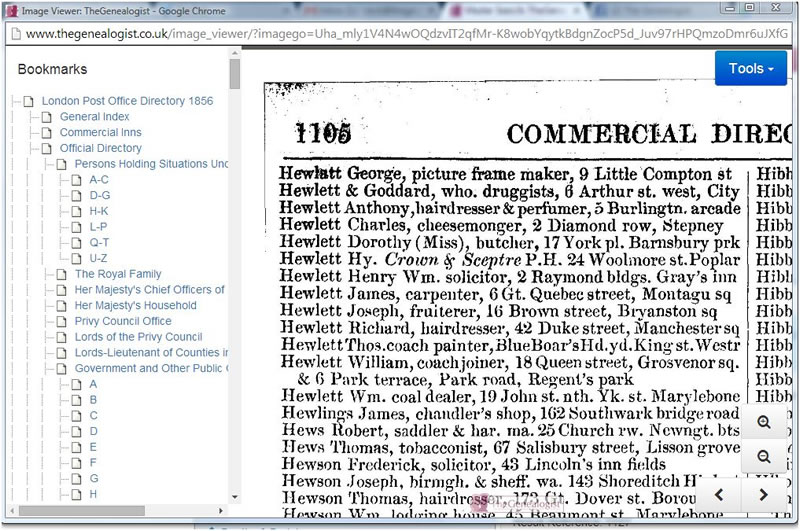Open London Post Office Directory 1856 bookmark
The image size is (800, 531).
click(x=127, y=101)
